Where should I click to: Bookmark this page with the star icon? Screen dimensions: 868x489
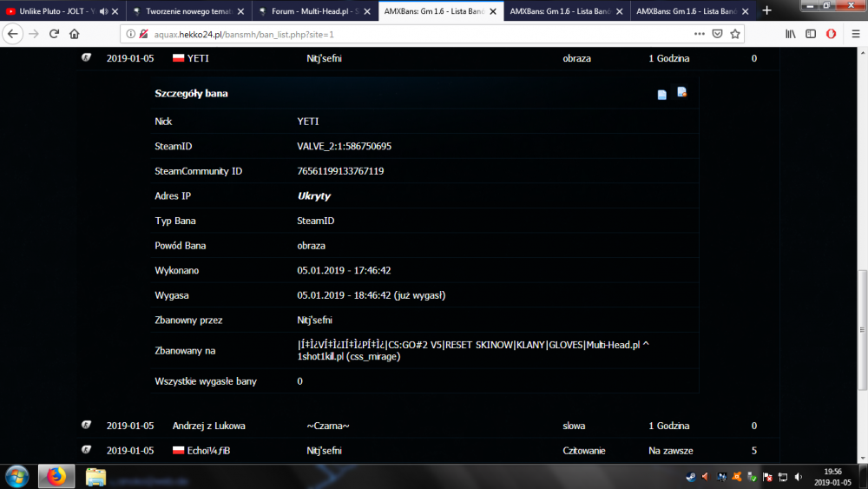point(735,34)
